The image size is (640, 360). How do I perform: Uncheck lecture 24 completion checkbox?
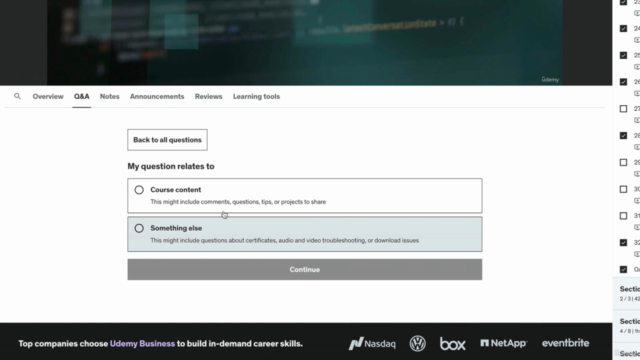[623, 29]
